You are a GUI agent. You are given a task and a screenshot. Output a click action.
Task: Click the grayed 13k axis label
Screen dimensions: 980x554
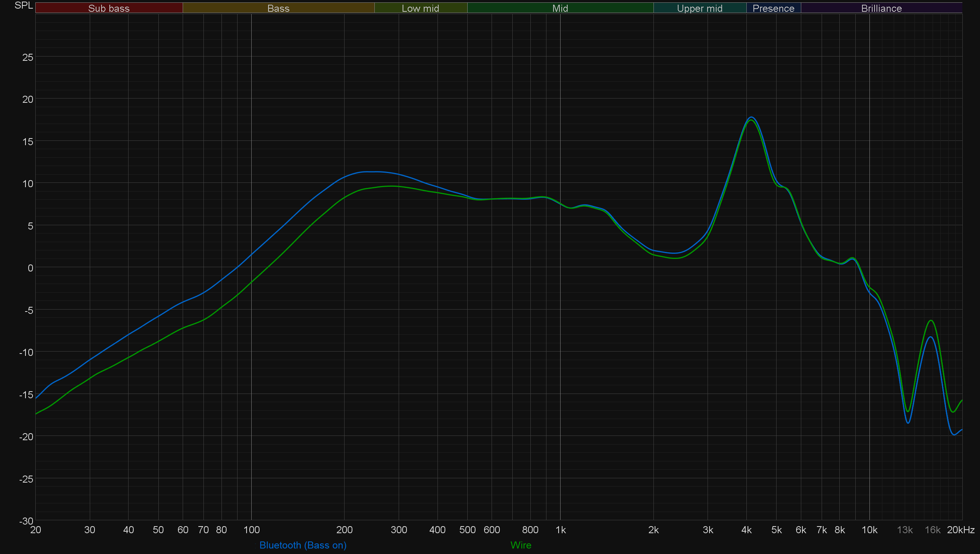[x=904, y=530]
